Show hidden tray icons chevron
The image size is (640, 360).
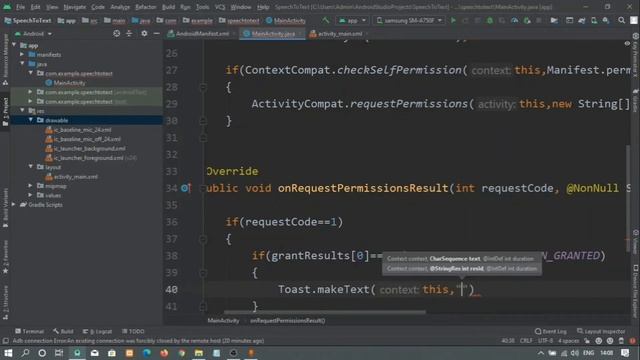[541, 353]
